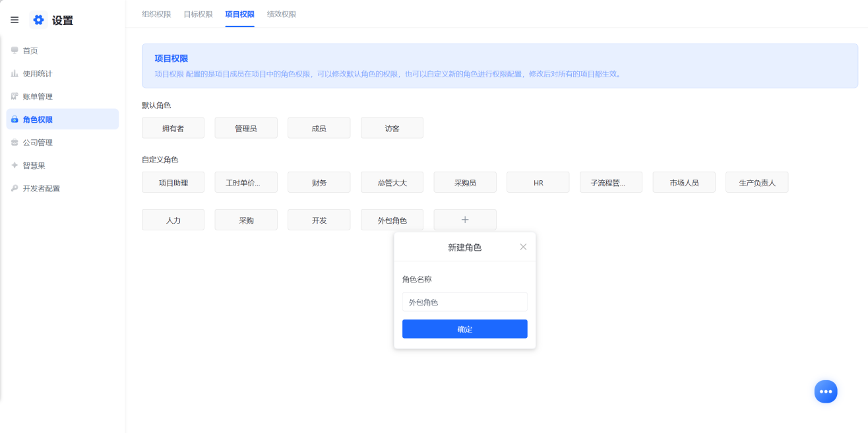Select the 成员 default role
The image size is (868, 433).
click(319, 128)
